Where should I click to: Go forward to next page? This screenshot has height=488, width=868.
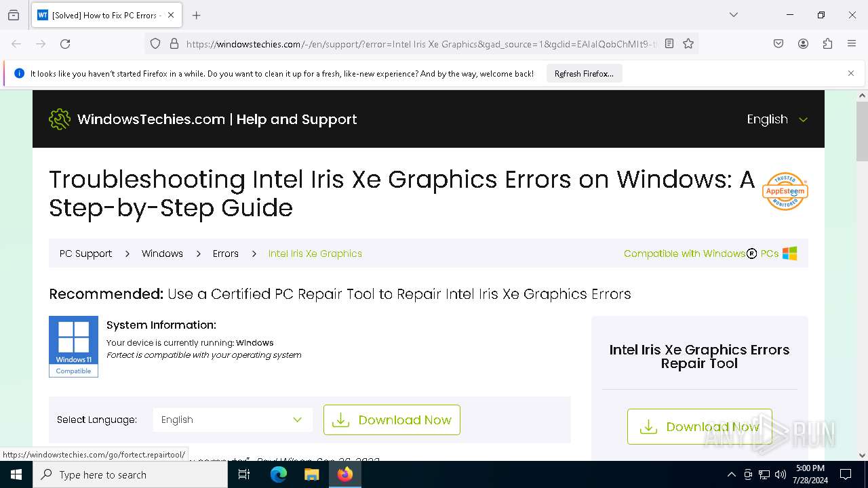tap(41, 43)
